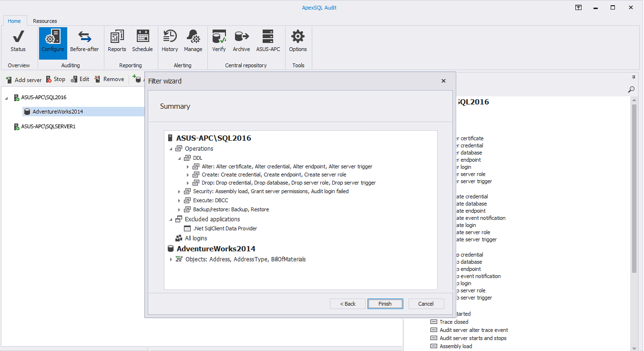Image resolution: width=644 pixels, height=351 pixels.
Task: Click scrollbar up arrow in right panel
Action: [x=634, y=100]
